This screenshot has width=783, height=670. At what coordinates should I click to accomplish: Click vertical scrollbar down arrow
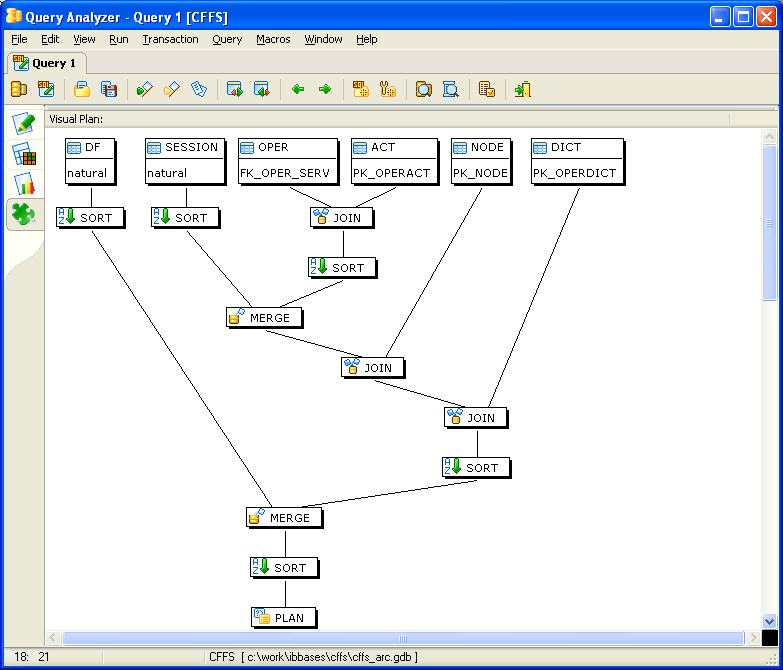769,621
